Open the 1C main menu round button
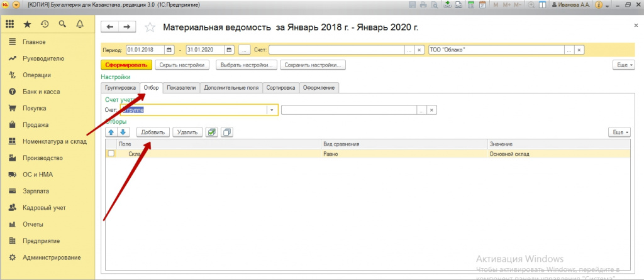The height and width of the screenshot is (280, 644). 16,5
